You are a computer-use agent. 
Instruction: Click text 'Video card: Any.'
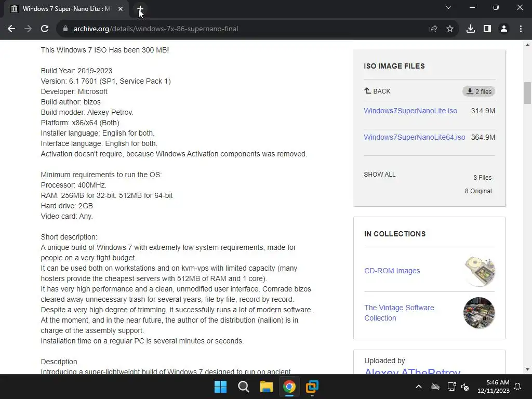(67, 216)
